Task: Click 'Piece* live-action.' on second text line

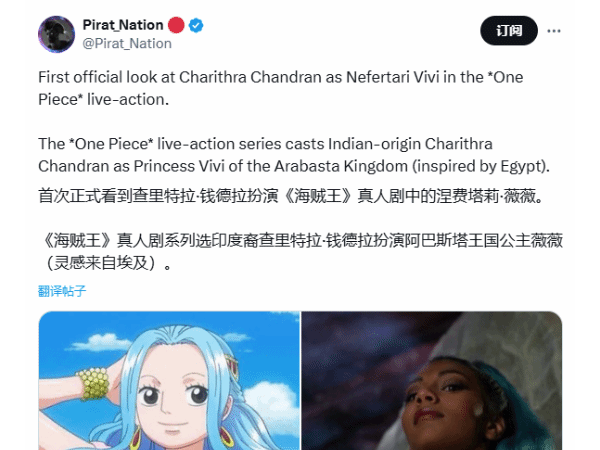Action: coord(103,99)
